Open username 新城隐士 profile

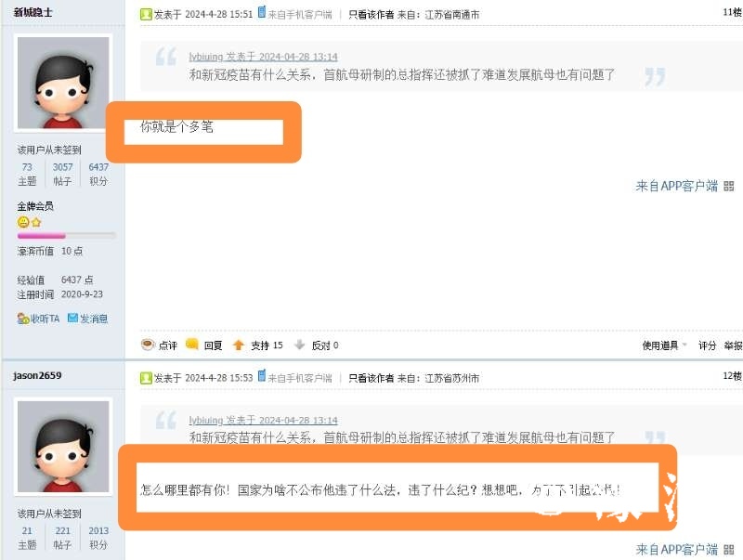coord(33,12)
